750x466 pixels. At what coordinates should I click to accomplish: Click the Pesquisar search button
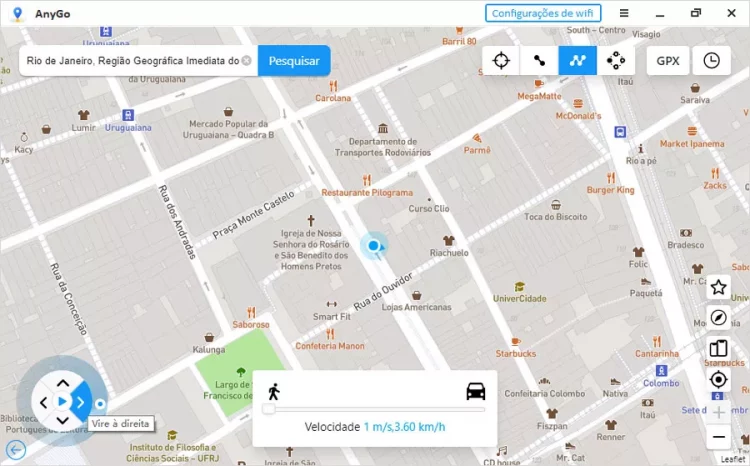[294, 60]
